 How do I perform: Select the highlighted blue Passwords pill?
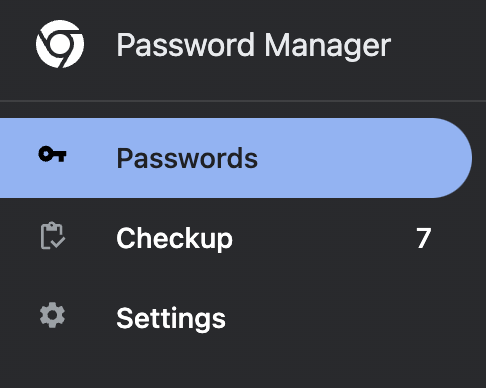click(236, 158)
